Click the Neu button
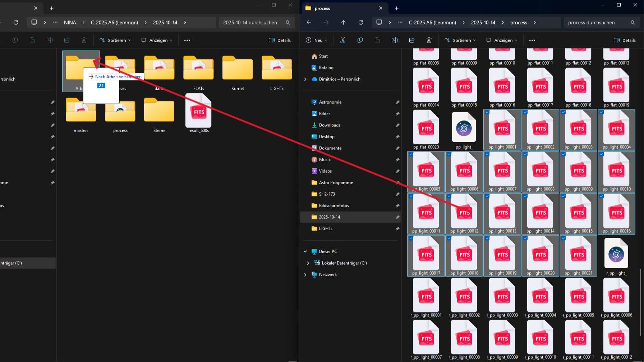The height and width of the screenshot is (362, 644). click(x=316, y=40)
